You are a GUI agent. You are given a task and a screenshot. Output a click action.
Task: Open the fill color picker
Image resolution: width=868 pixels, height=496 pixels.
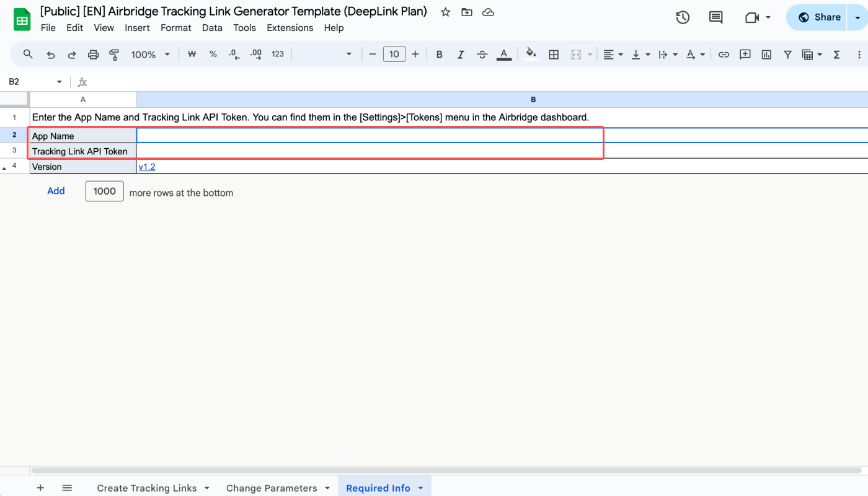531,55
